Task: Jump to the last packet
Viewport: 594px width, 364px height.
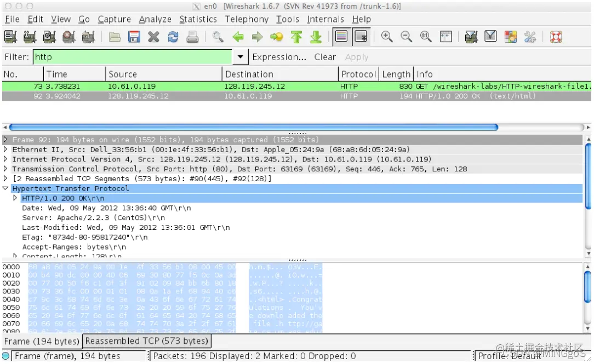Action: point(316,37)
